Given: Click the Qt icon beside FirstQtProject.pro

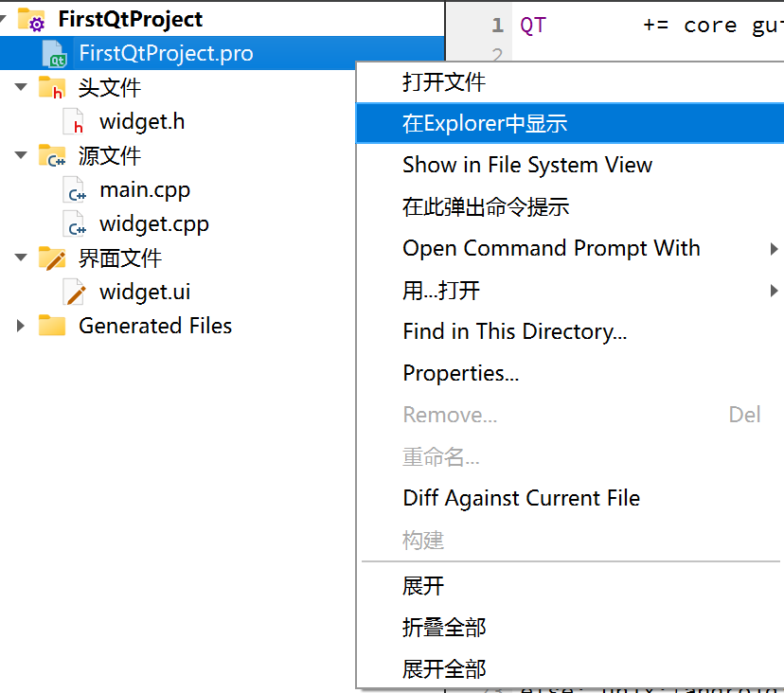Looking at the screenshot, I should click(54, 53).
